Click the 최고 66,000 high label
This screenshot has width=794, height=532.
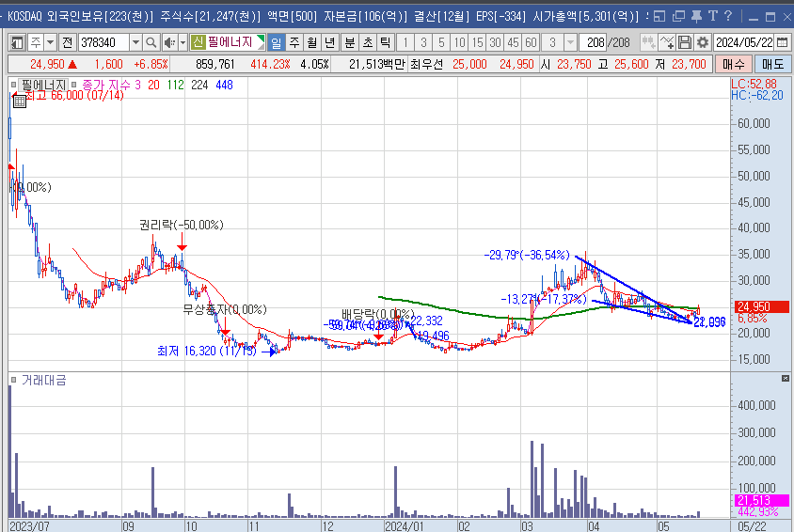pos(74,95)
